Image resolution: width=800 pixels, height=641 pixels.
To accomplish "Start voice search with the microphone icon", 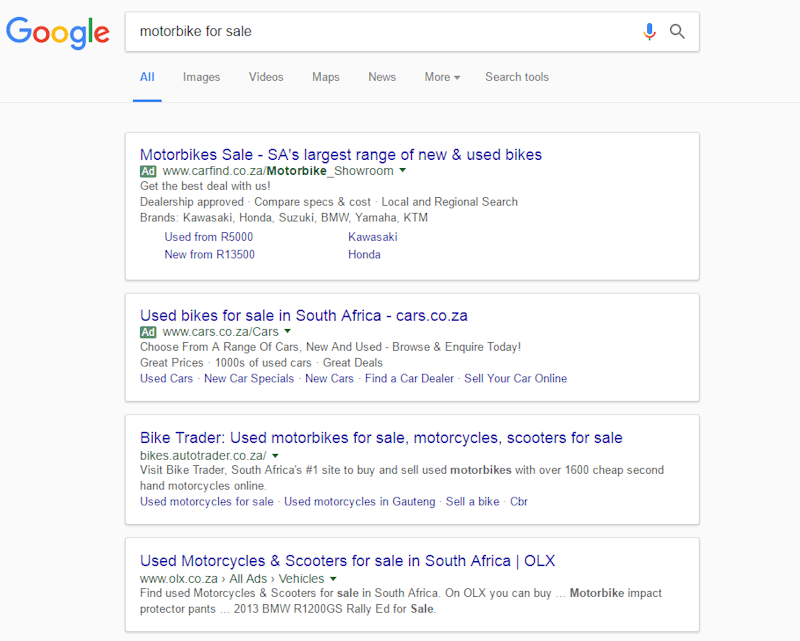I will pos(649,32).
